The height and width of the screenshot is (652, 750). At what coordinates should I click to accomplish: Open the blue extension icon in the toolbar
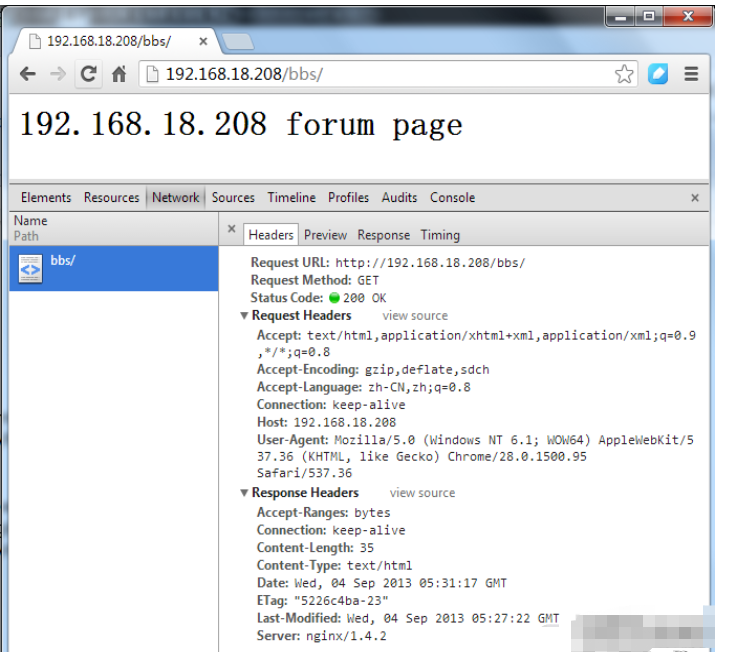(x=658, y=74)
